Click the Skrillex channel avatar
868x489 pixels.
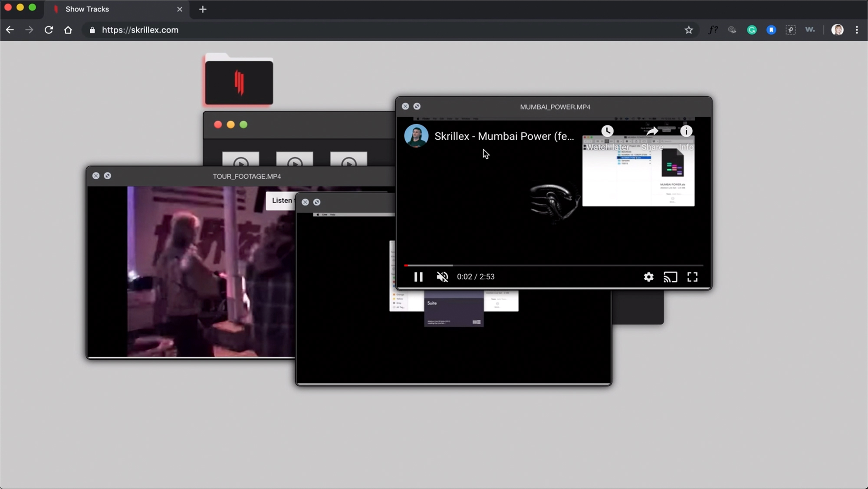pyautogui.click(x=416, y=136)
